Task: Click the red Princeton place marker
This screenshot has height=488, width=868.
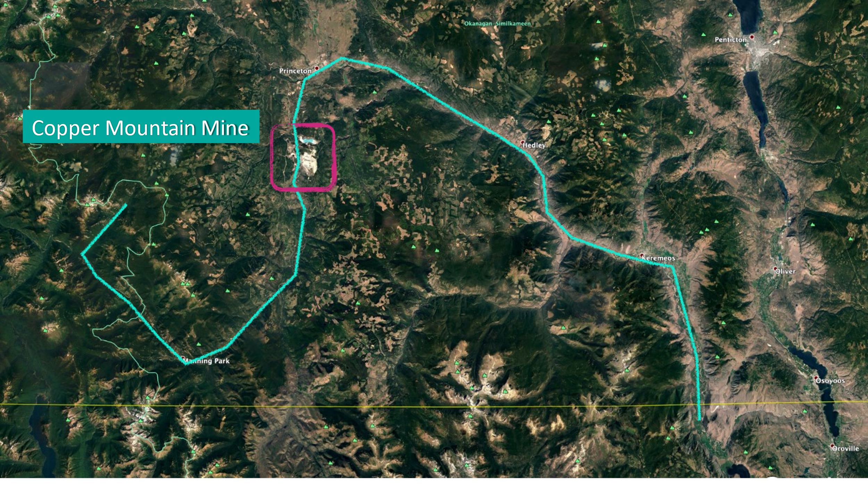Action: (316, 68)
